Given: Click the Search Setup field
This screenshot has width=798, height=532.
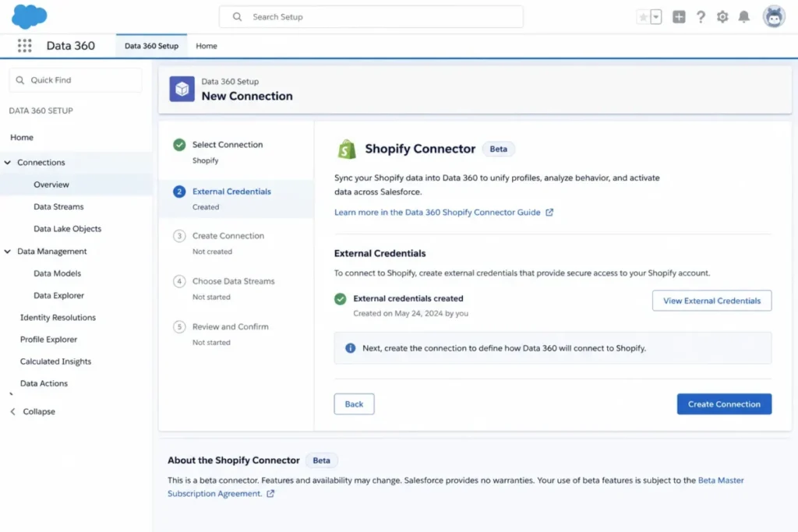Looking at the screenshot, I should pos(371,17).
